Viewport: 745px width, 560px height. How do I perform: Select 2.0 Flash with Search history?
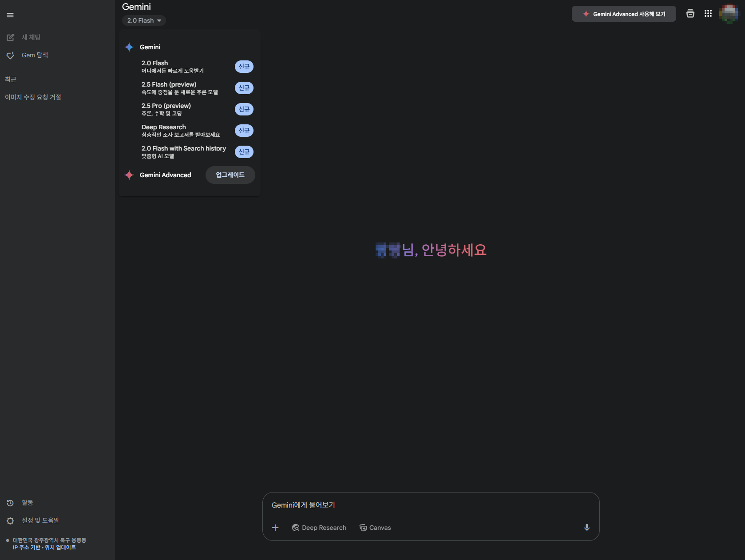190,152
